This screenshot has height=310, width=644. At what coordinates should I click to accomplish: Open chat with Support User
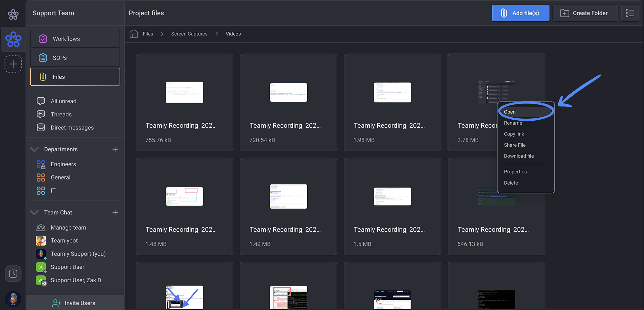68,267
